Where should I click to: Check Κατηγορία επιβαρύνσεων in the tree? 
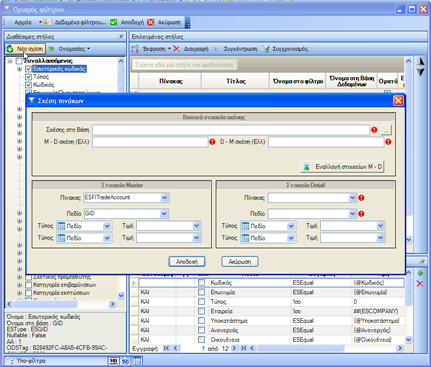pyautogui.click(x=28, y=285)
